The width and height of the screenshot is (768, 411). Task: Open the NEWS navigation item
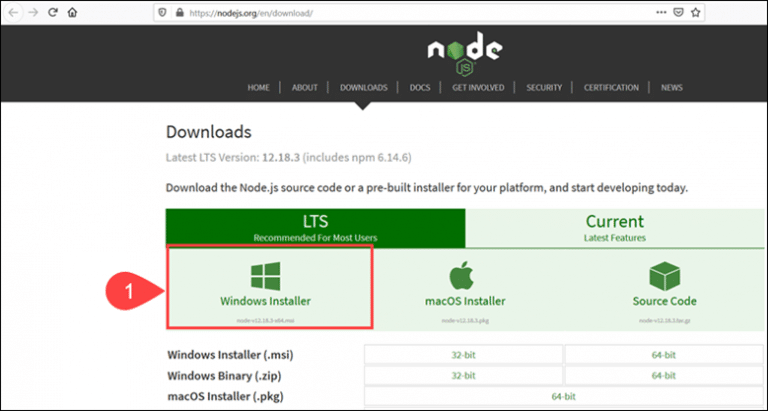[672, 88]
